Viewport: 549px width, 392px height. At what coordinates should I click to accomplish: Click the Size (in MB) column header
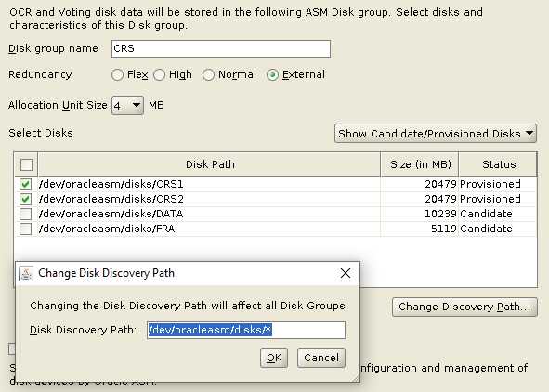420,164
